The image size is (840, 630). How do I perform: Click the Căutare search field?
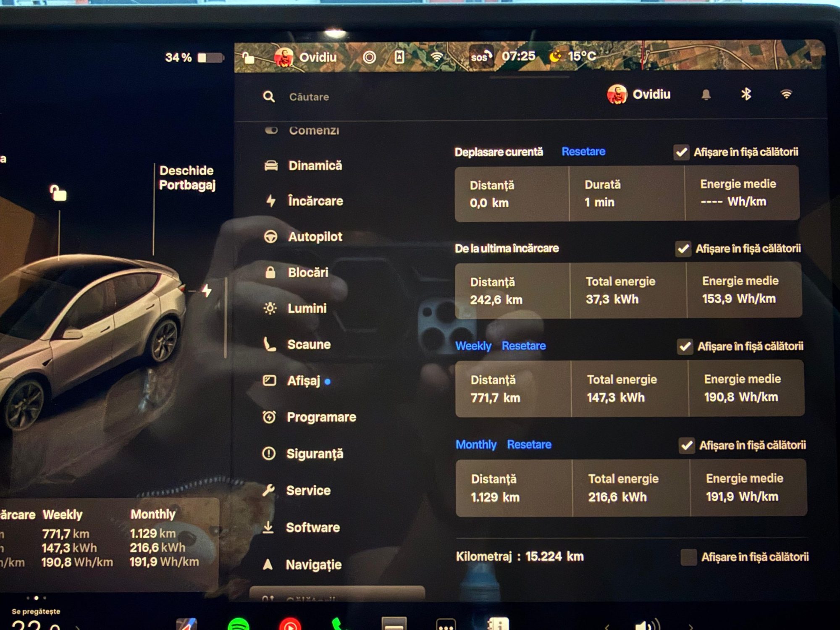click(x=309, y=97)
